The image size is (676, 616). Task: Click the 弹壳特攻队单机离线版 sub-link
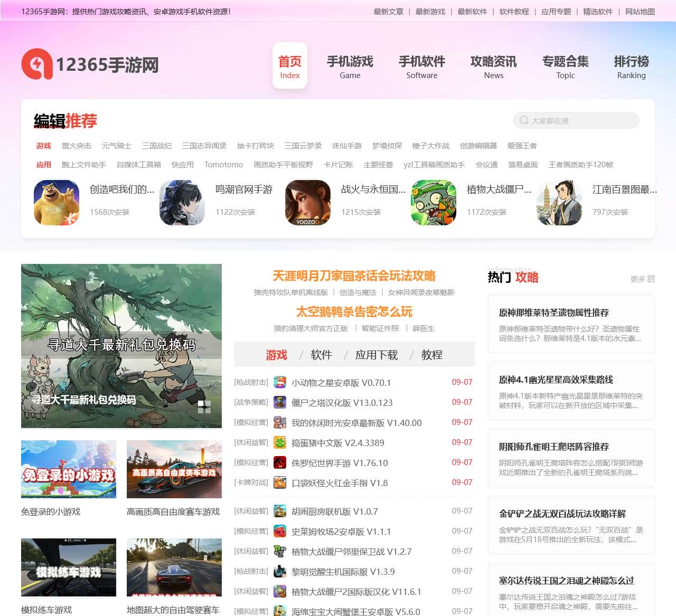click(x=291, y=292)
